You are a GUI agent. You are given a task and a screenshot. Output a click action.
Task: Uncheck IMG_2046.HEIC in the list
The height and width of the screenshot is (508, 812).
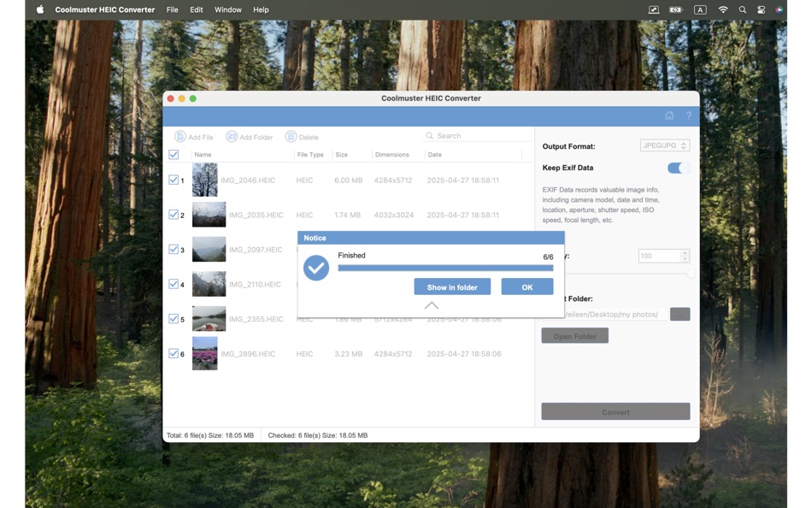pos(174,180)
